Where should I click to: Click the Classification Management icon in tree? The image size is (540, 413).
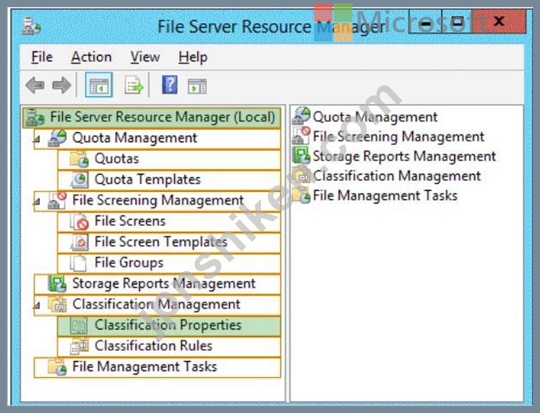click(57, 304)
